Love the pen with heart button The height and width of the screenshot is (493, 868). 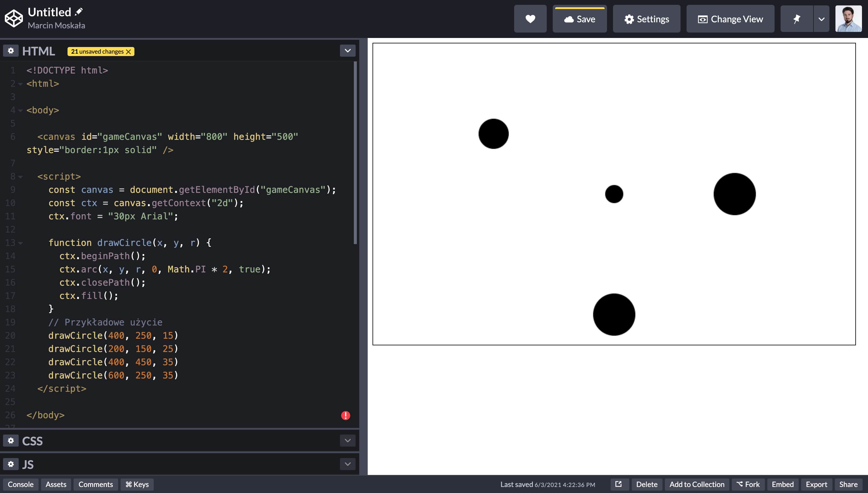(530, 19)
